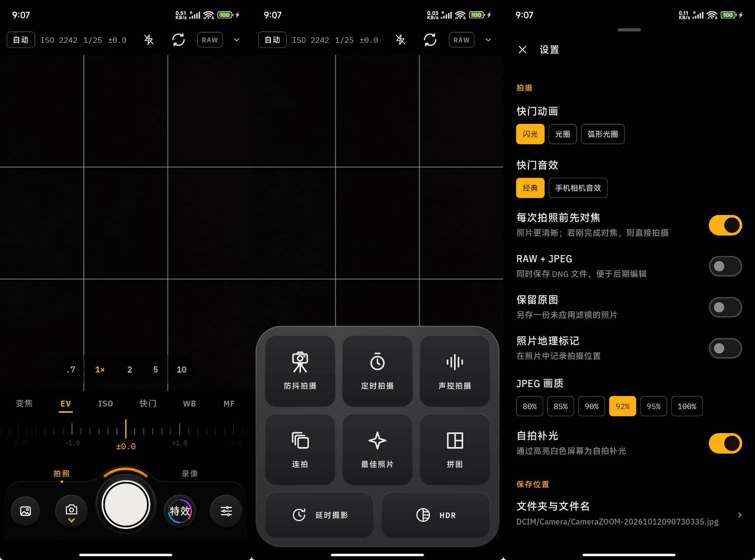Expand top bar chevron in left screen

tap(237, 40)
